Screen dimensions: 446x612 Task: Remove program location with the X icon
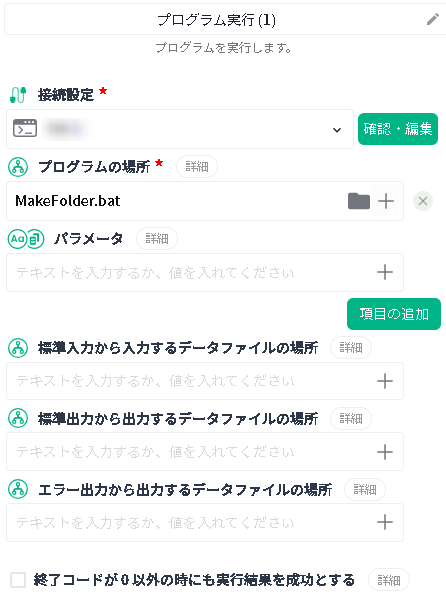[x=423, y=201]
